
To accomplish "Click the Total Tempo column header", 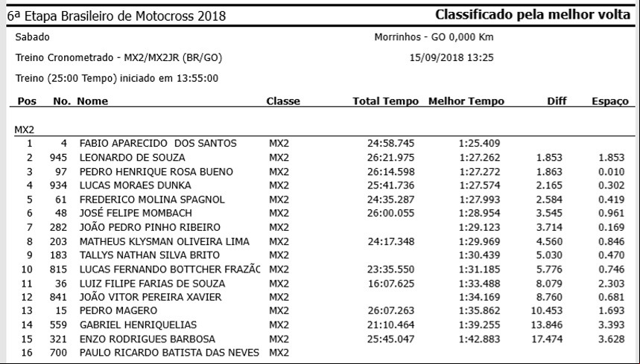I will coord(386,101).
